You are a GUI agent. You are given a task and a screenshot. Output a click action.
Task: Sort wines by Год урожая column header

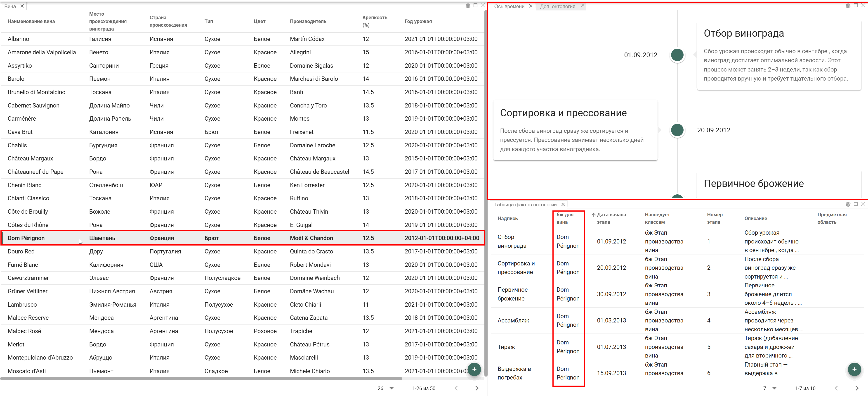click(418, 21)
